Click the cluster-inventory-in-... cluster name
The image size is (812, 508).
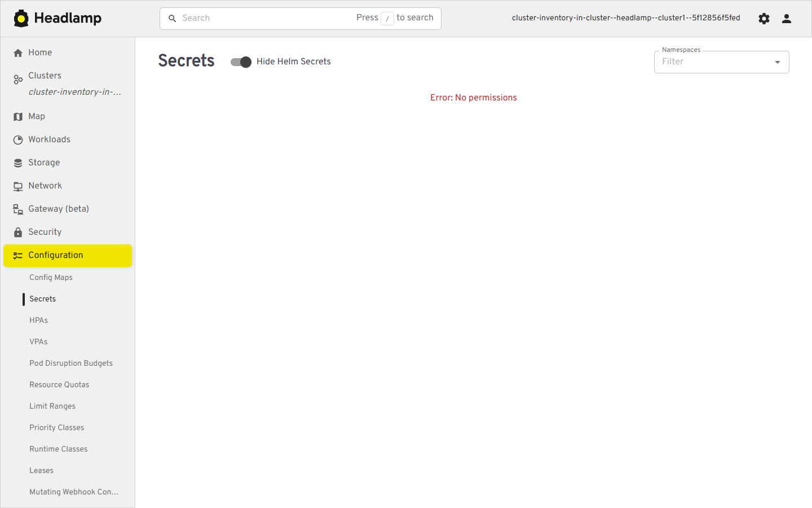click(74, 92)
